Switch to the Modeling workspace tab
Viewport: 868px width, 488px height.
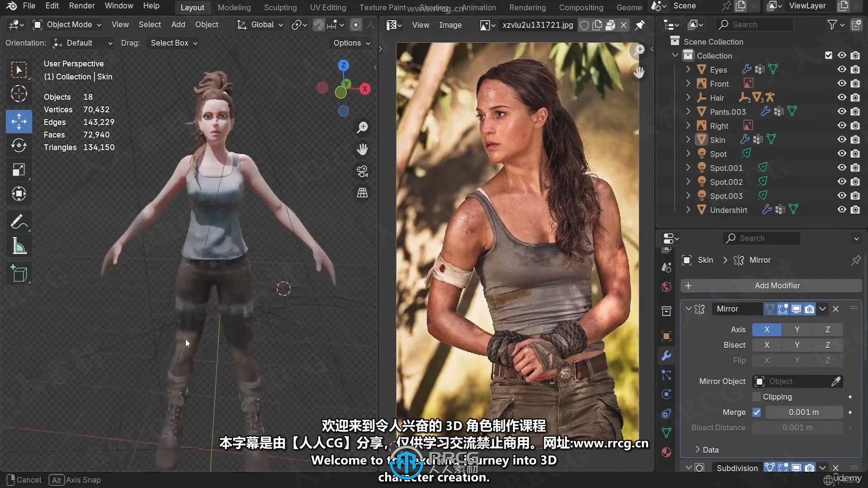tap(234, 8)
